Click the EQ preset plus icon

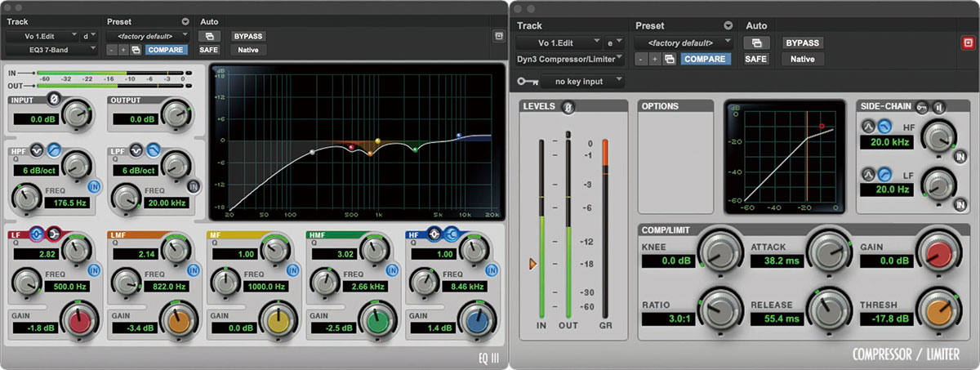click(123, 50)
